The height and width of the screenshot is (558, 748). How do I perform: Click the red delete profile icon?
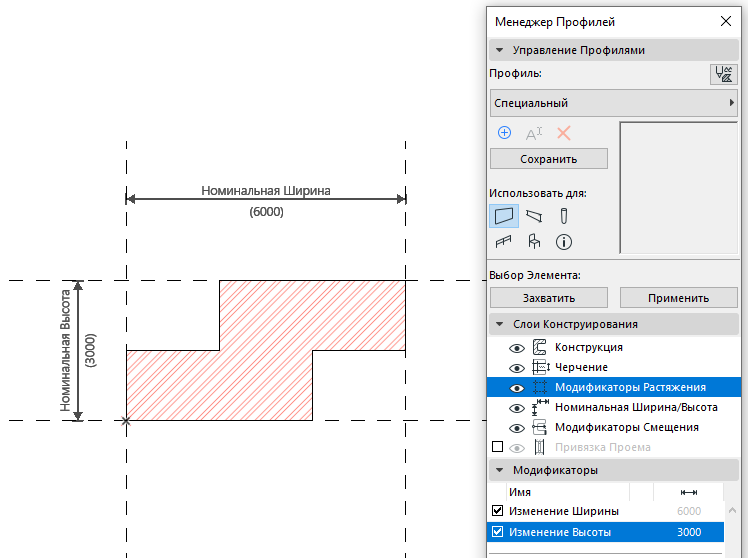[564, 133]
